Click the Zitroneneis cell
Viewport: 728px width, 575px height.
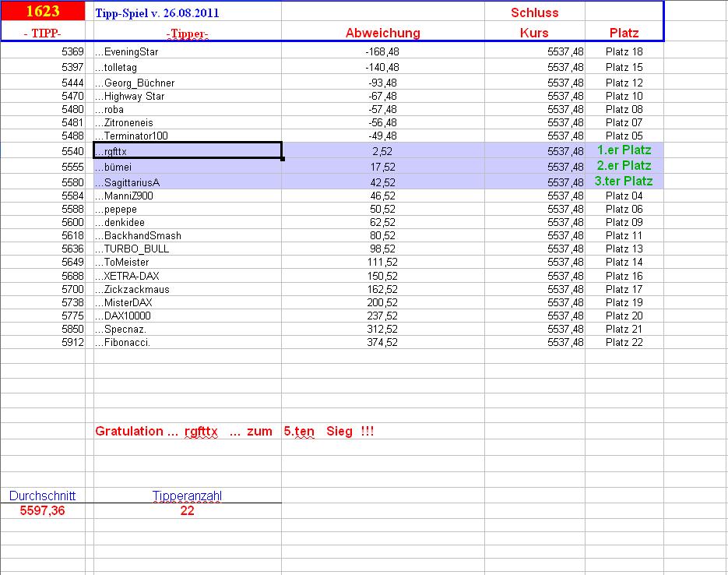coord(188,122)
